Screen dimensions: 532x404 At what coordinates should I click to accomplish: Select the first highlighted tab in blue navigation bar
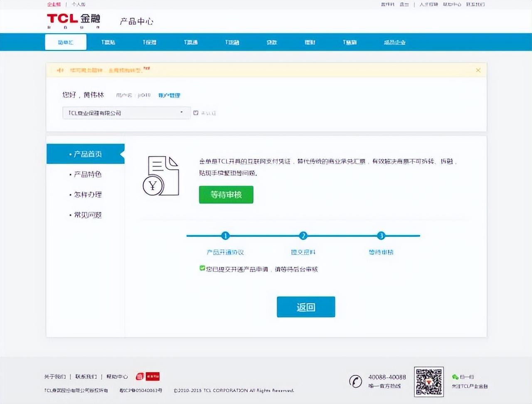tap(66, 42)
